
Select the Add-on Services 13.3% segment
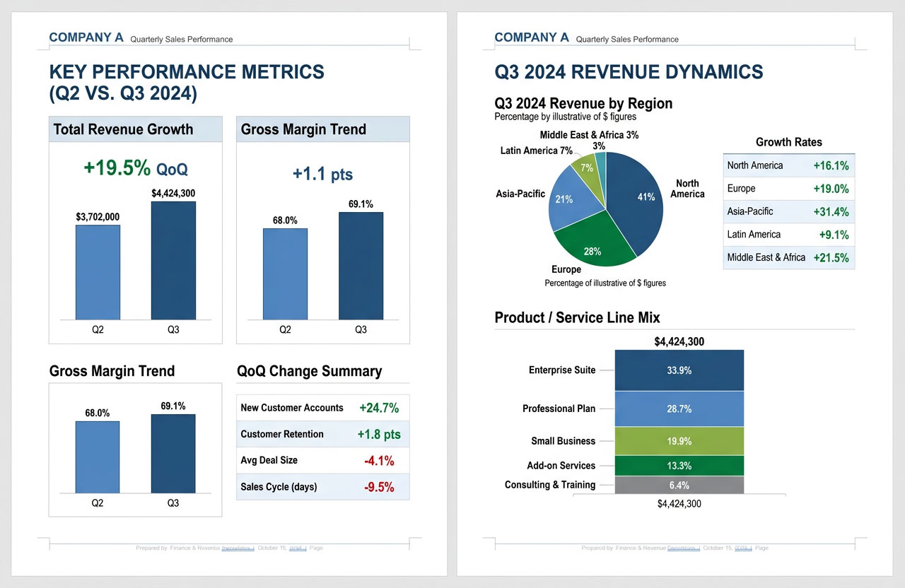[679, 466]
